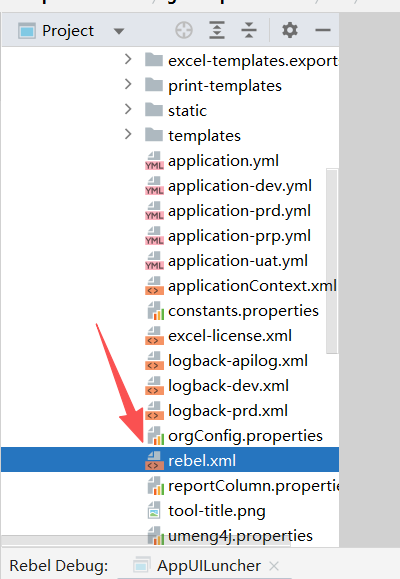Click logback-apilog.xml file icon
This screenshot has width=400, height=579.
tap(154, 361)
